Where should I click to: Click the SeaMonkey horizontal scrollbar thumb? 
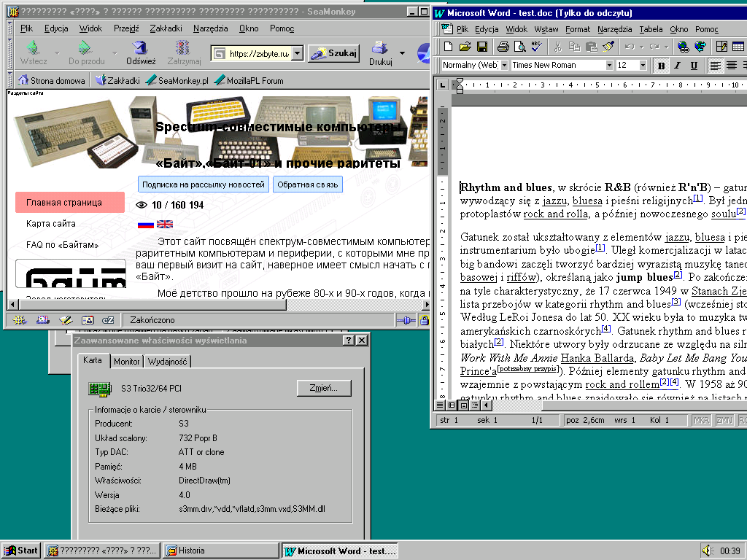[x=152, y=304]
